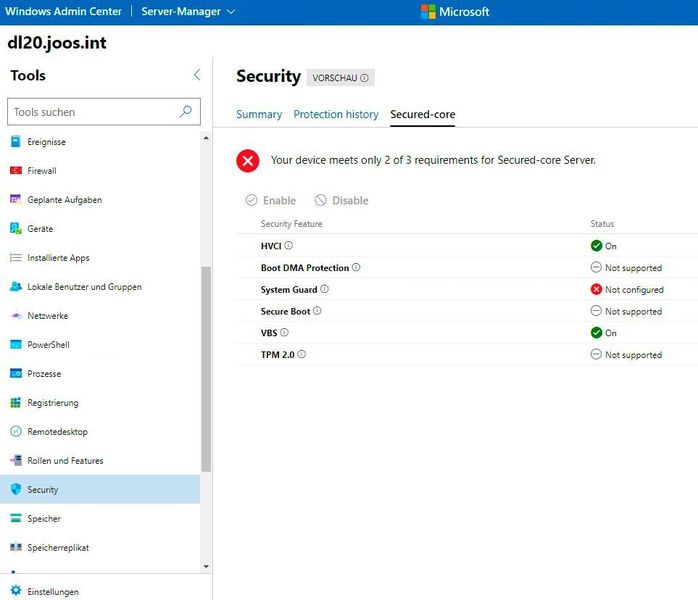This screenshot has width=698, height=600.
Task: Select the Geräte icon
Action: 16,228
